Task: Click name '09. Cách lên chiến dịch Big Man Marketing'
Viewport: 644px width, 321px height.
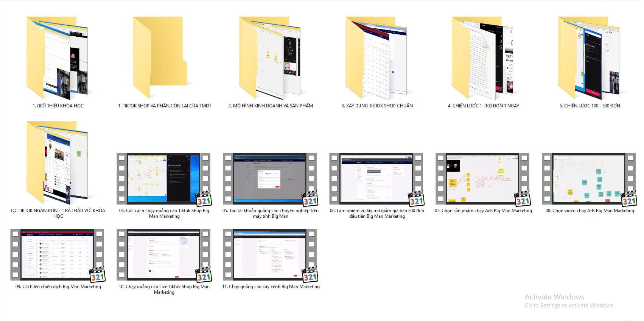Action: coord(58,287)
